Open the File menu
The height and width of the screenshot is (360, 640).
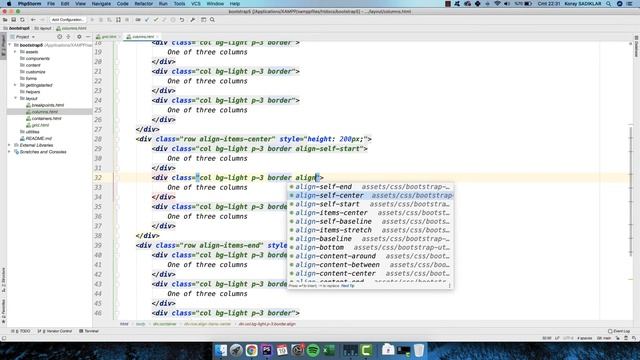pyautogui.click(x=51, y=4)
